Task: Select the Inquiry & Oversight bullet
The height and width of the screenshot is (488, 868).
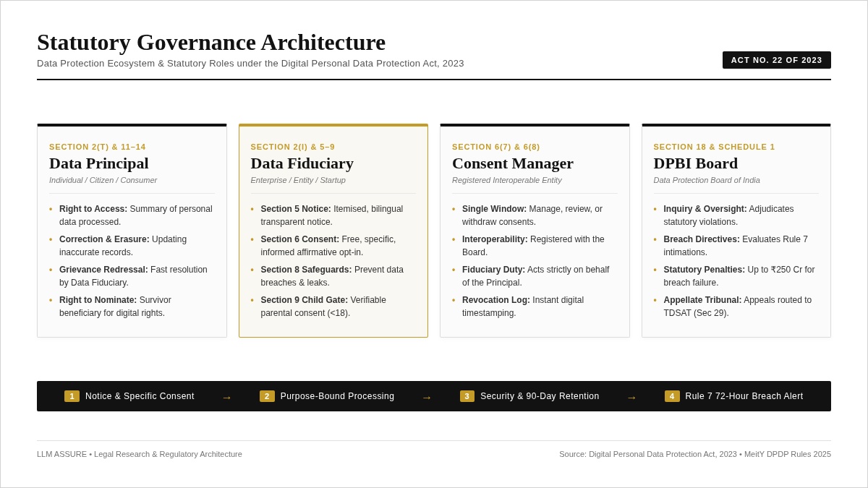Action: tap(736, 215)
